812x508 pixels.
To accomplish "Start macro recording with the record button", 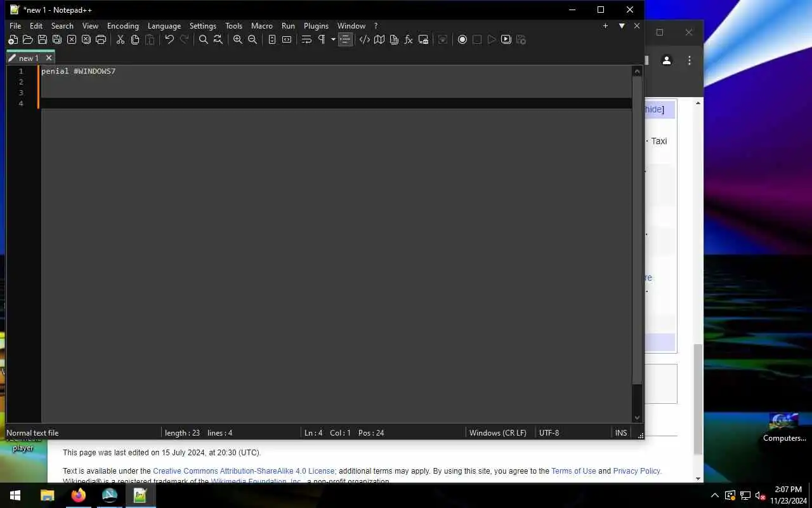I will click(x=462, y=39).
